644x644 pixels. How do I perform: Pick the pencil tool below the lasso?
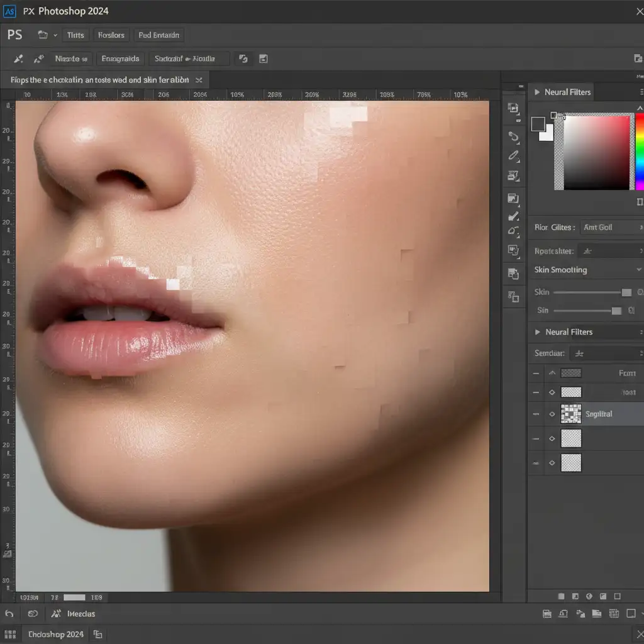pos(514,155)
